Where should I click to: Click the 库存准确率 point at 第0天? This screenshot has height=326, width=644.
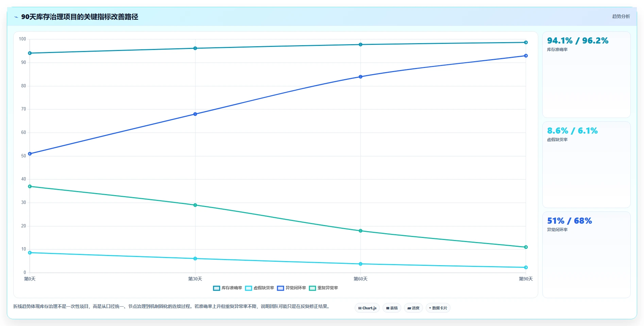pos(30,53)
